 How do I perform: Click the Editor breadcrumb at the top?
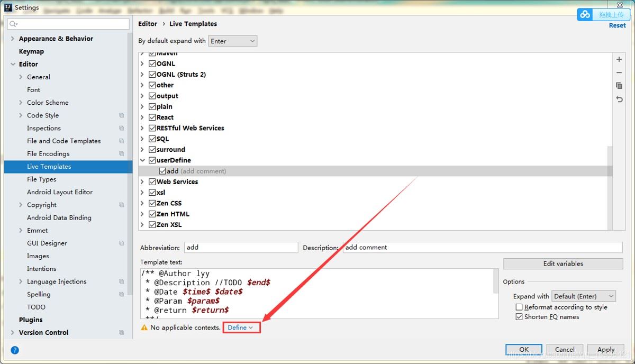[x=148, y=24]
